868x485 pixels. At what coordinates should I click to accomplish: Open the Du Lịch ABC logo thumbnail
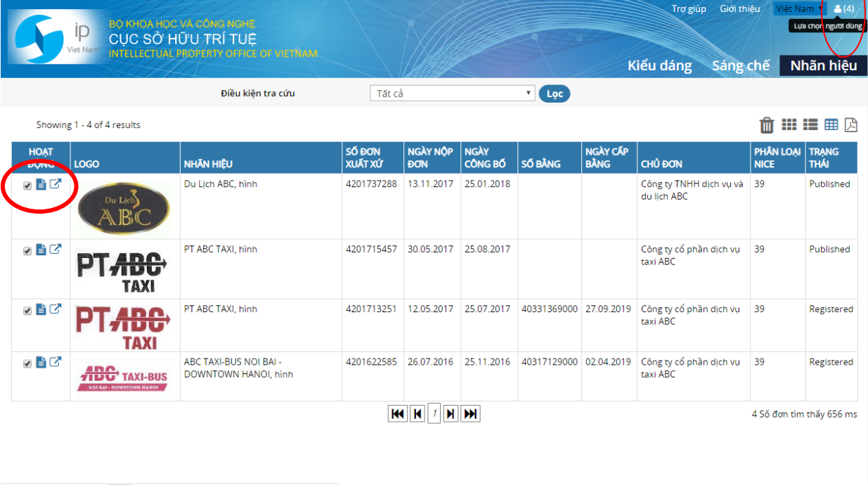point(124,207)
